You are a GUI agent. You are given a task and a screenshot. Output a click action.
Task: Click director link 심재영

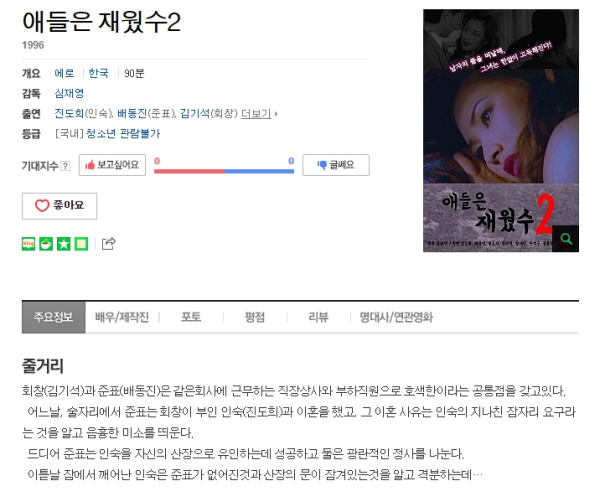tap(69, 93)
